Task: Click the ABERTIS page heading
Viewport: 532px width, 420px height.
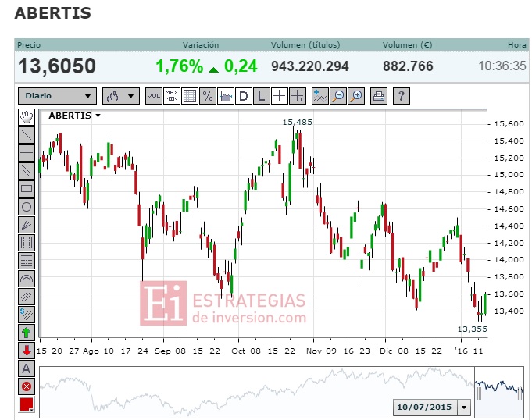Action: (53, 13)
